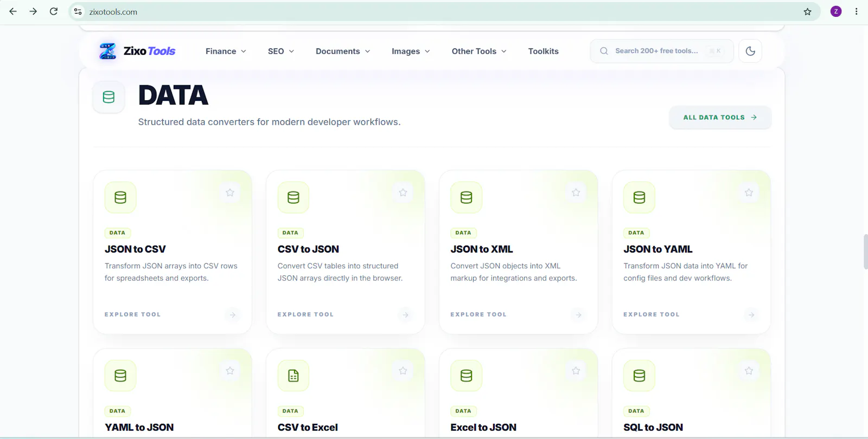Click the JSON to XML card database icon
Viewport: 868px width, 439px height.
click(466, 197)
